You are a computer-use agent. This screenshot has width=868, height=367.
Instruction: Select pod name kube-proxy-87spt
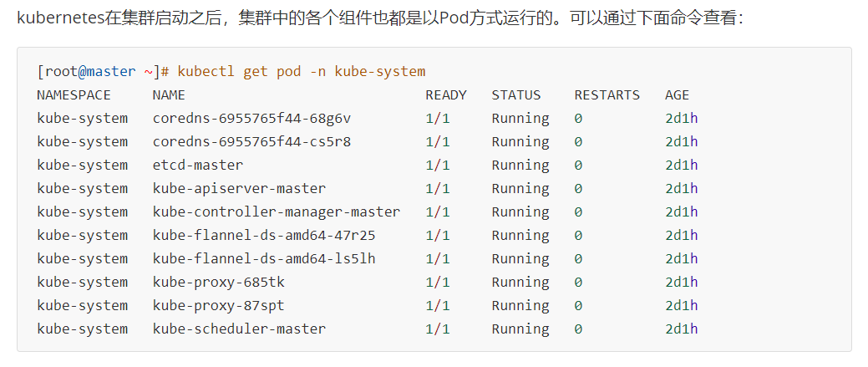click(219, 306)
